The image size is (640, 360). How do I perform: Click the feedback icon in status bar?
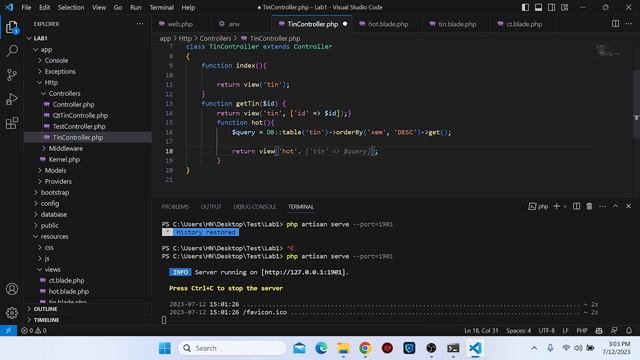[x=614, y=331]
